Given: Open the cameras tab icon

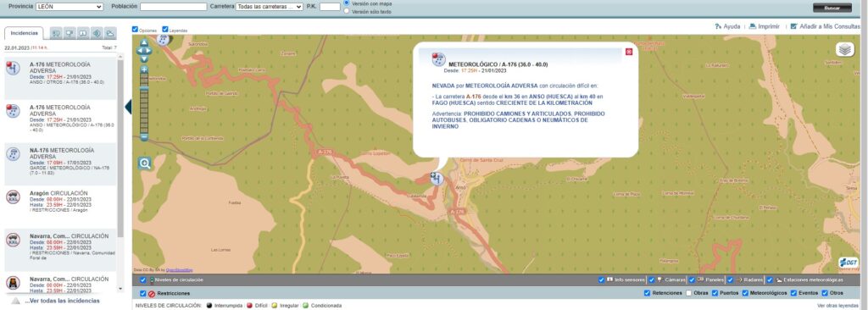Looking at the screenshot, I should (70, 33).
